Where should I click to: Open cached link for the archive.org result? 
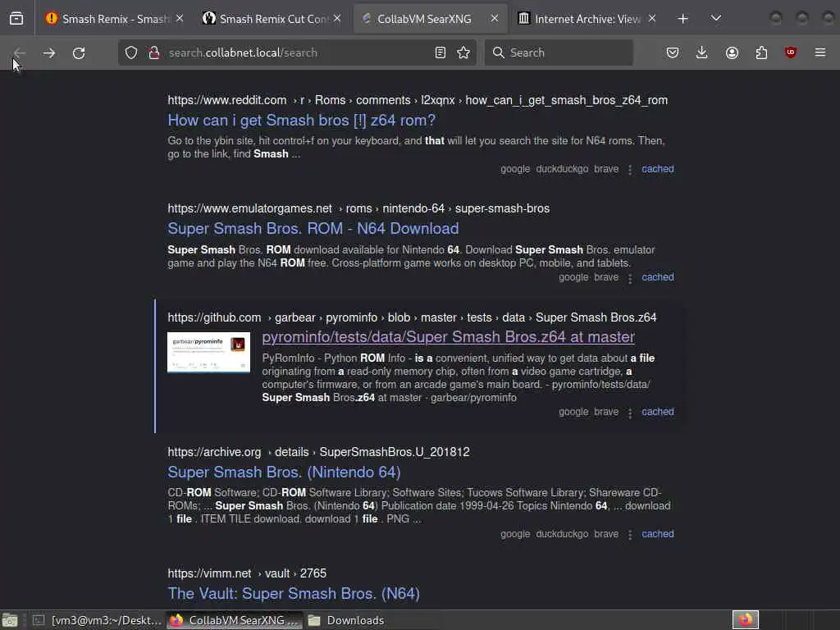658,533
